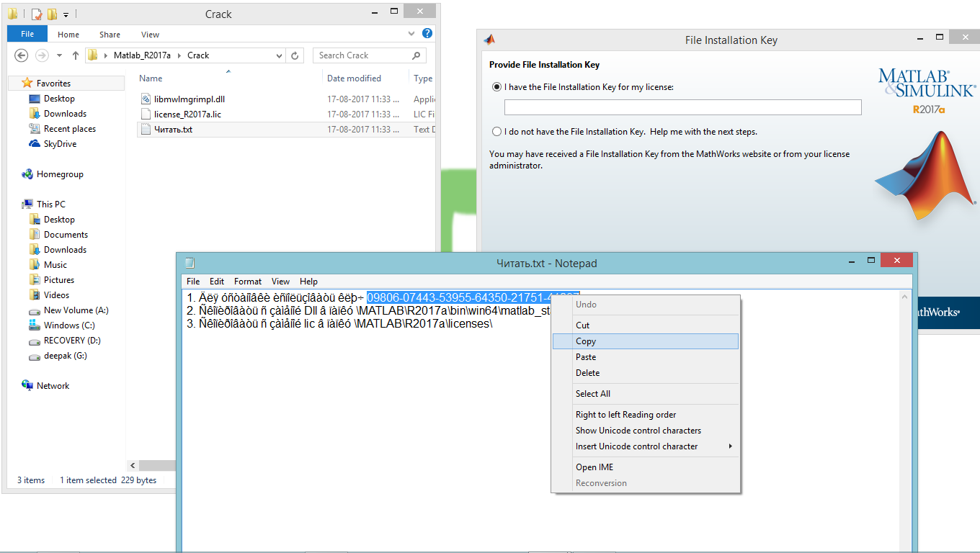Open the Videos folder under This PC
This screenshot has width=980, height=553.
56,295
